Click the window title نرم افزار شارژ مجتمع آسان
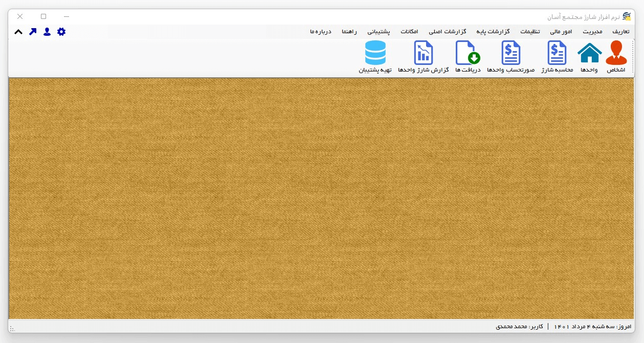Screen dimensions: 644x343 pos(583,16)
